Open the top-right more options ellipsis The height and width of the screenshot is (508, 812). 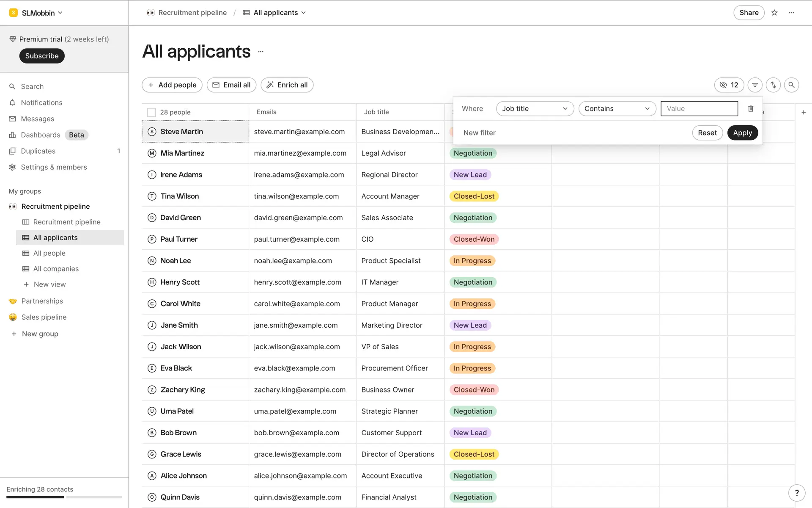tap(792, 13)
